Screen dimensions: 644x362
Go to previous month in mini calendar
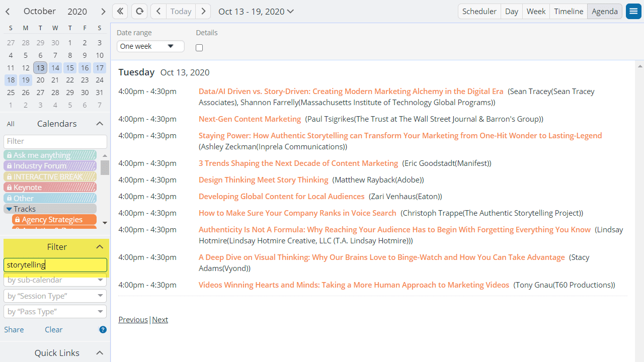(8, 11)
